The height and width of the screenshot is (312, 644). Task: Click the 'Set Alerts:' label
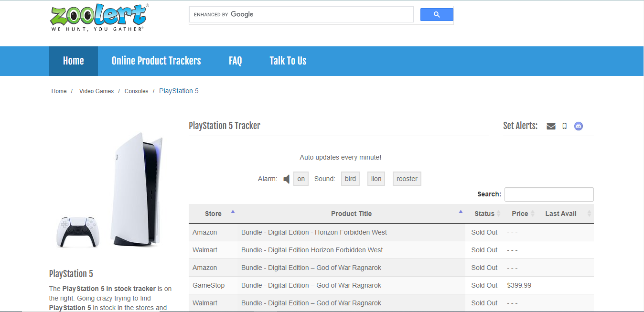click(x=520, y=126)
